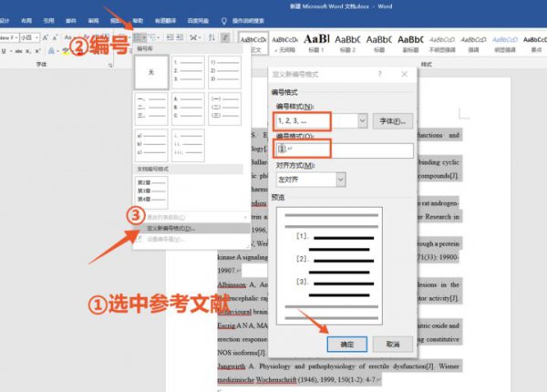This screenshot has height=392, width=547.
Task: Open the alignment dropdown showing 左对齐
Action: [341, 180]
